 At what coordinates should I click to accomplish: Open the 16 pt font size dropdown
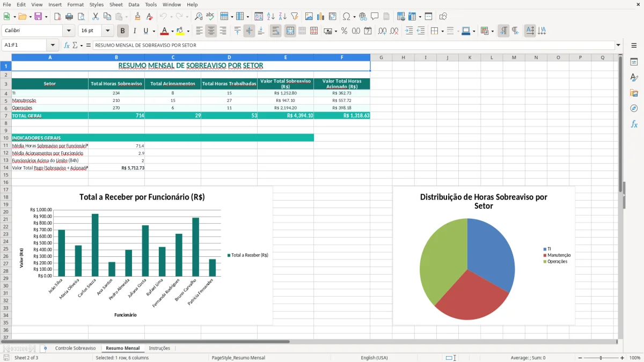coord(107,31)
